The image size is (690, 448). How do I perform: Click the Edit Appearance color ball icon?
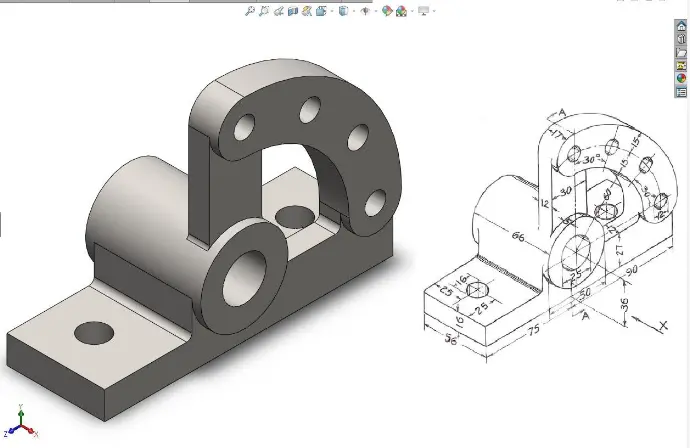387,11
